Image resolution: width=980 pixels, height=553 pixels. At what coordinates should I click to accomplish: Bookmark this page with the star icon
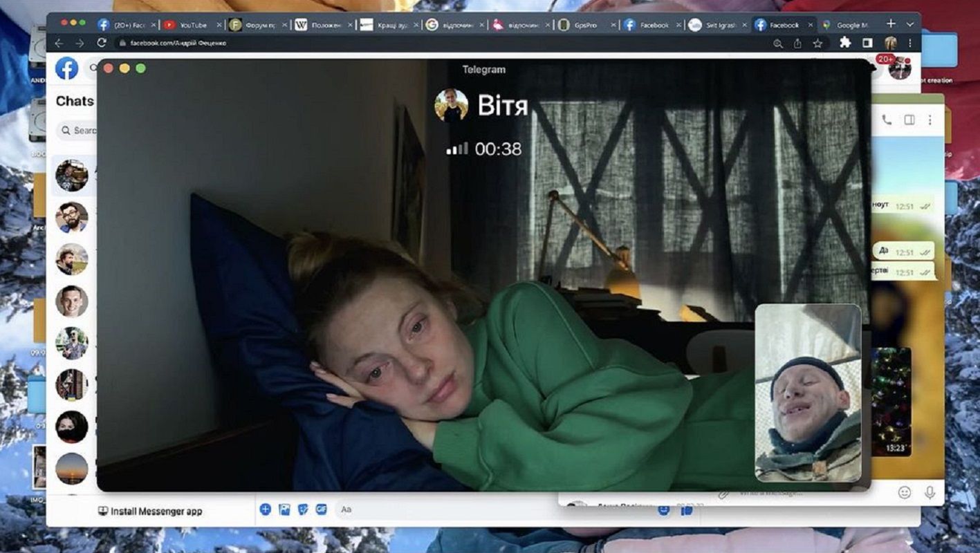pyautogui.click(x=817, y=43)
